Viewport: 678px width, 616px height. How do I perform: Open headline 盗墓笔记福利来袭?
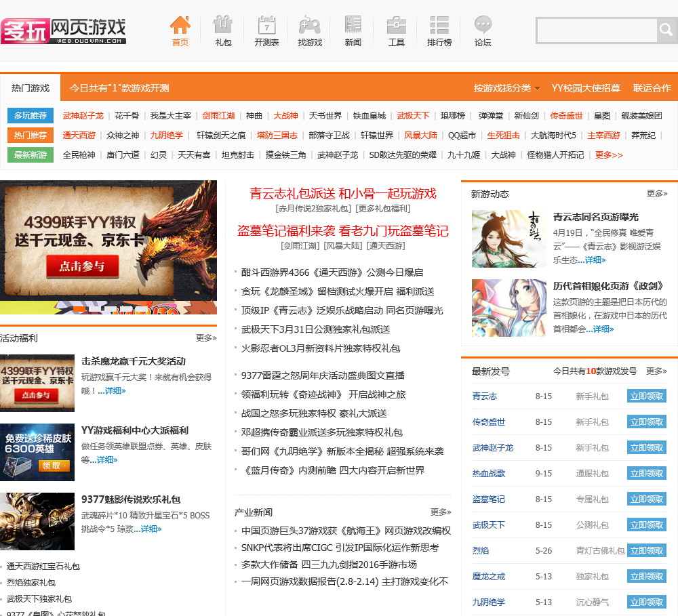[x=343, y=231]
